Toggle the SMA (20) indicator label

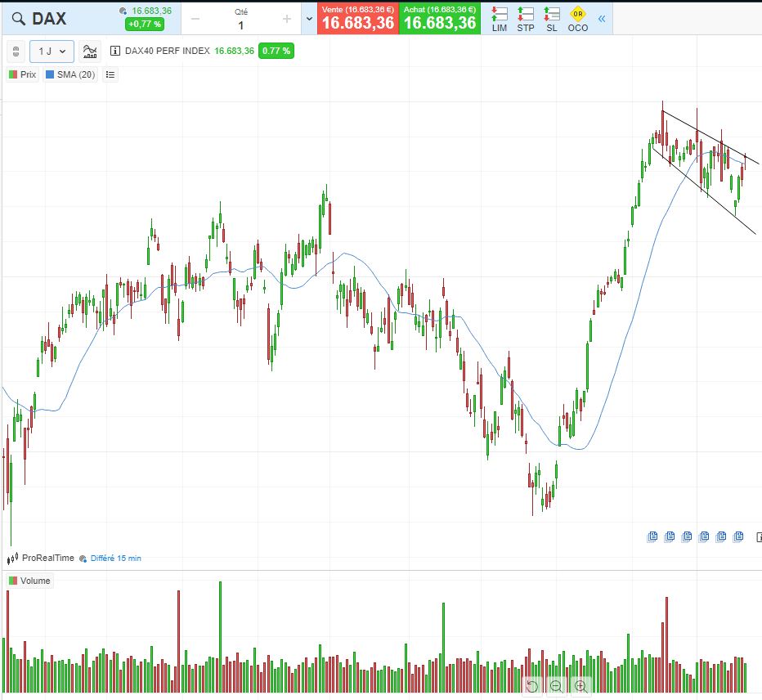[x=70, y=74]
